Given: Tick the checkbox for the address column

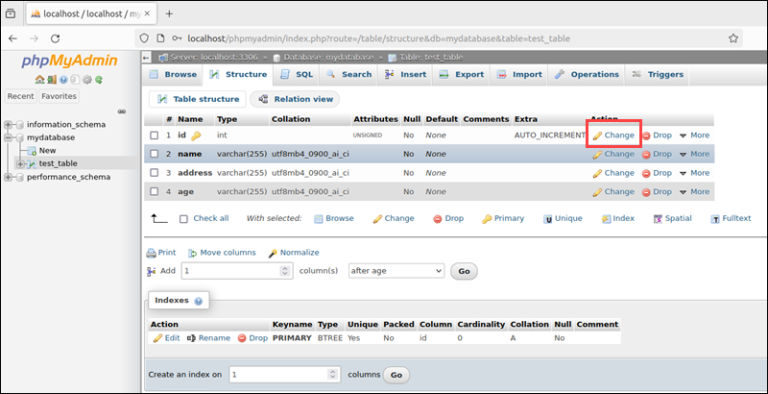Looking at the screenshot, I should click(154, 173).
